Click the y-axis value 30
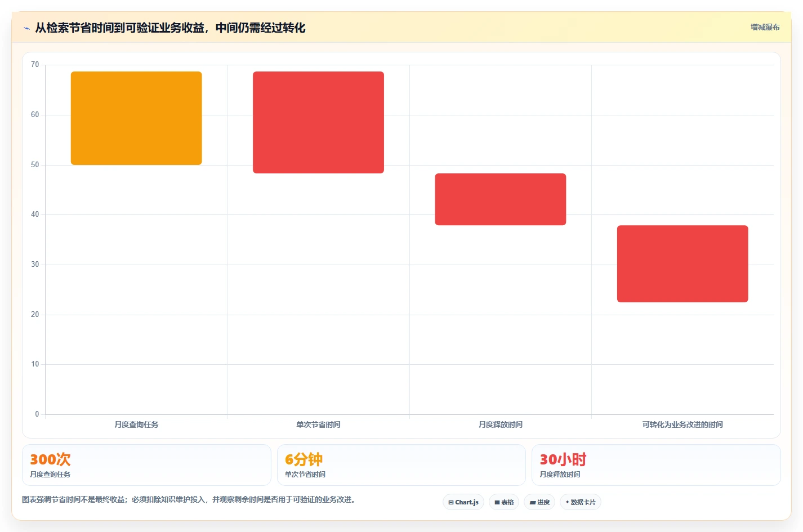Image resolution: width=803 pixels, height=532 pixels. click(x=35, y=265)
